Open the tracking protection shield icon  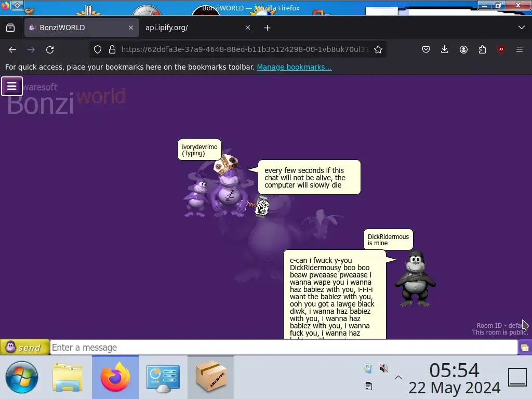[98, 49]
